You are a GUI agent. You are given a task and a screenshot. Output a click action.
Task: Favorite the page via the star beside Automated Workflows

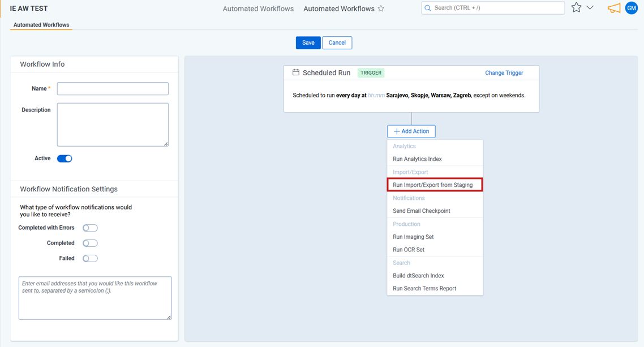(381, 8)
